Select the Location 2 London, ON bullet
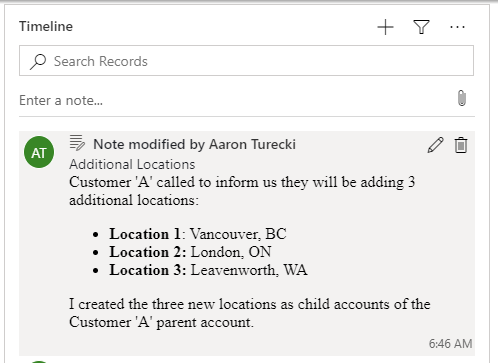The height and width of the screenshot is (363, 498). point(190,252)
